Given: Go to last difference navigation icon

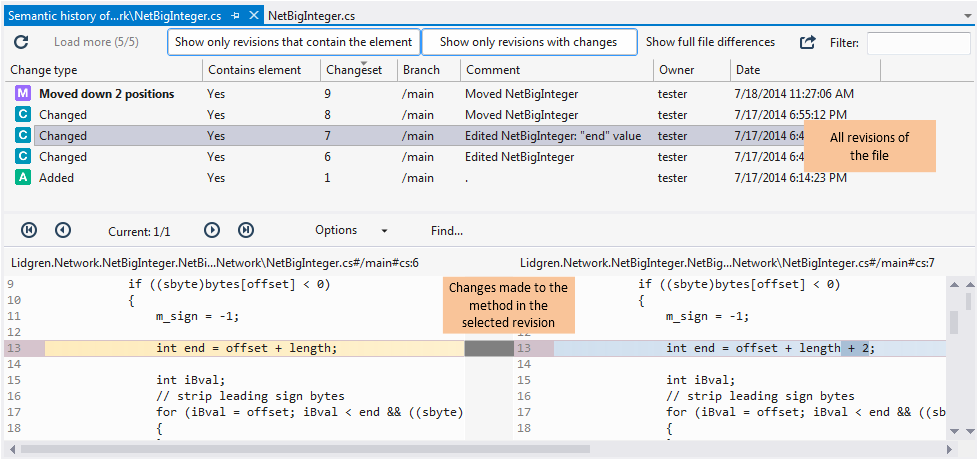Looking at the screenshot, I should (246, 230).
